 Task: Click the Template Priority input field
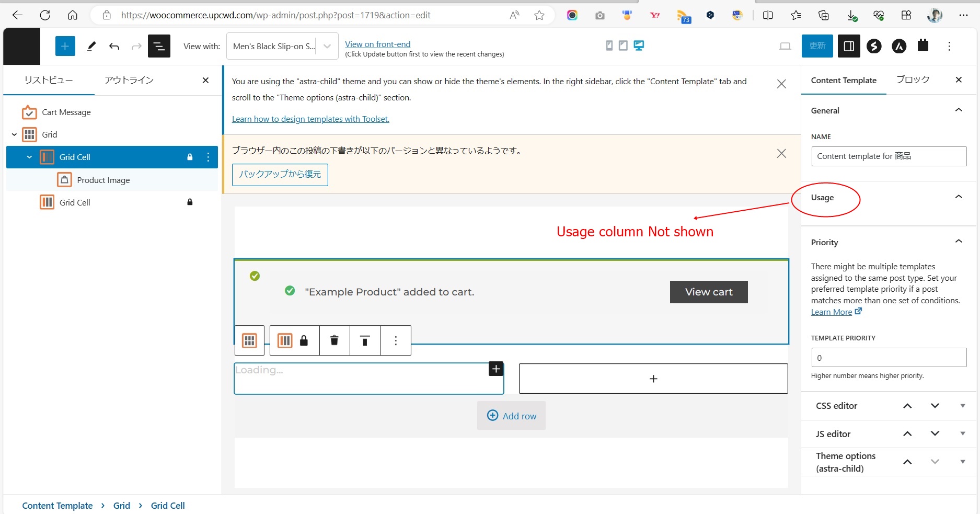(889, 358)
